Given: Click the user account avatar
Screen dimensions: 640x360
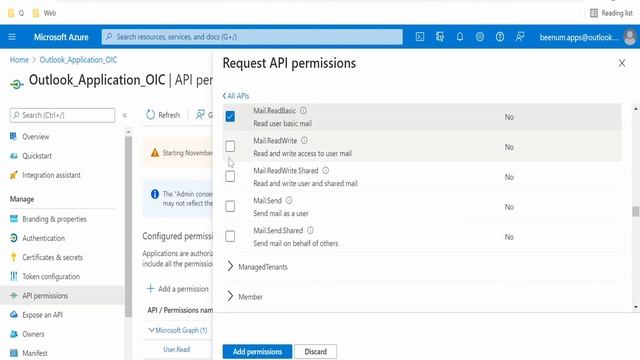Looking at the screenshot, I should point(630,37).
